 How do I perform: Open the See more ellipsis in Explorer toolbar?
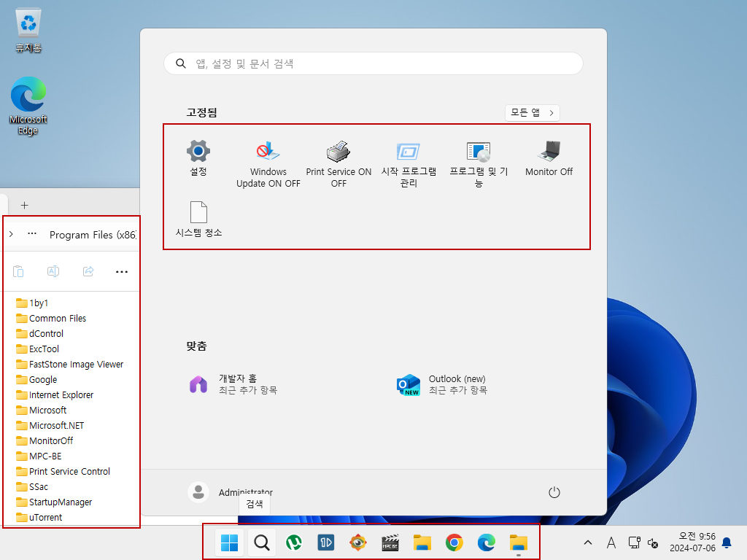tap(122, 271)
